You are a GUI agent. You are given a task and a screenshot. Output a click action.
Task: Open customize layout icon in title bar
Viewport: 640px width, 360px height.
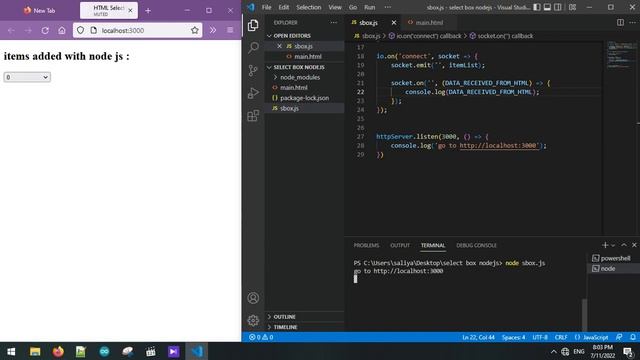[572, 7]
